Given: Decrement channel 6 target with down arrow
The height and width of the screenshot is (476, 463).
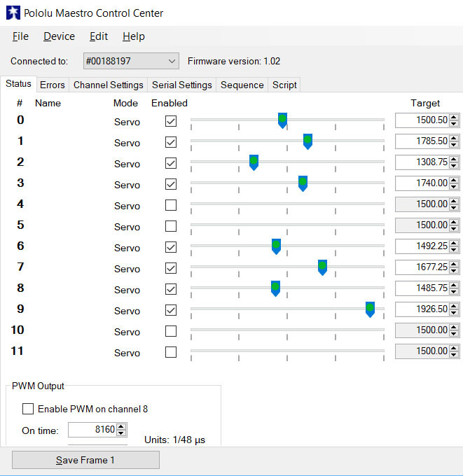Looking at the screenshot, I should pyautogui.click(x=454, y=249).
